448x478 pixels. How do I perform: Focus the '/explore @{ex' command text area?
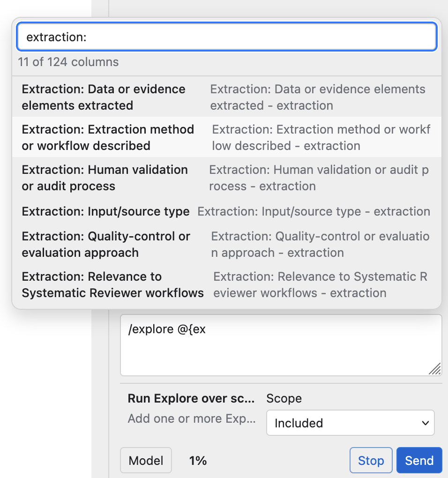pos(281,345)
